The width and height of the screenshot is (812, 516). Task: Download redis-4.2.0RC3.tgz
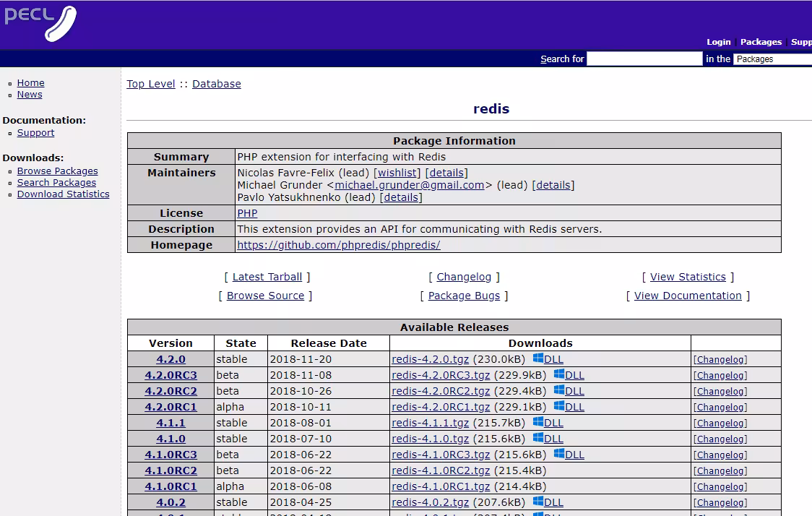(441, 375)
